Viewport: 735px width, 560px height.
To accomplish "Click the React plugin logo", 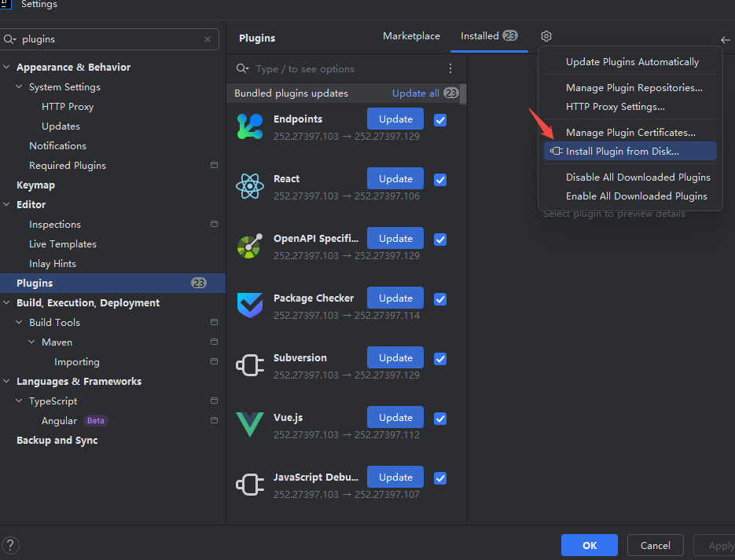I will [250, 186].
